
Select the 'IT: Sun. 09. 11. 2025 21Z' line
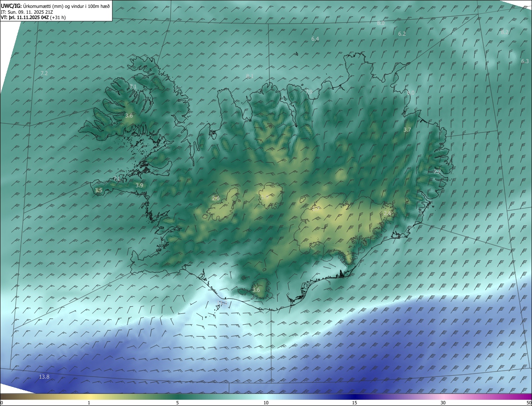click(x=27, y=12)
